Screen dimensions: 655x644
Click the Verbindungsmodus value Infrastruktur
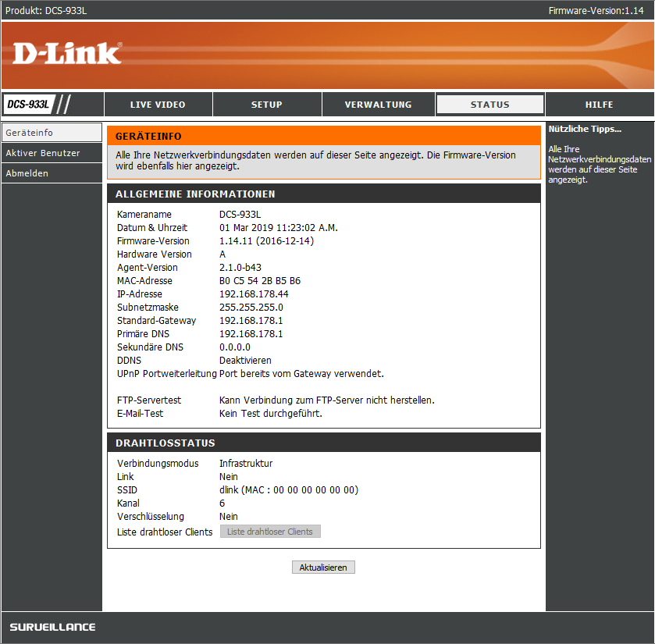246,463
